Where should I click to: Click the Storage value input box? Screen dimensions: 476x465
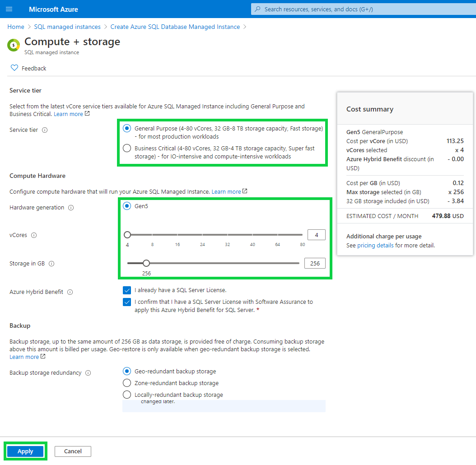coord(315,264)
